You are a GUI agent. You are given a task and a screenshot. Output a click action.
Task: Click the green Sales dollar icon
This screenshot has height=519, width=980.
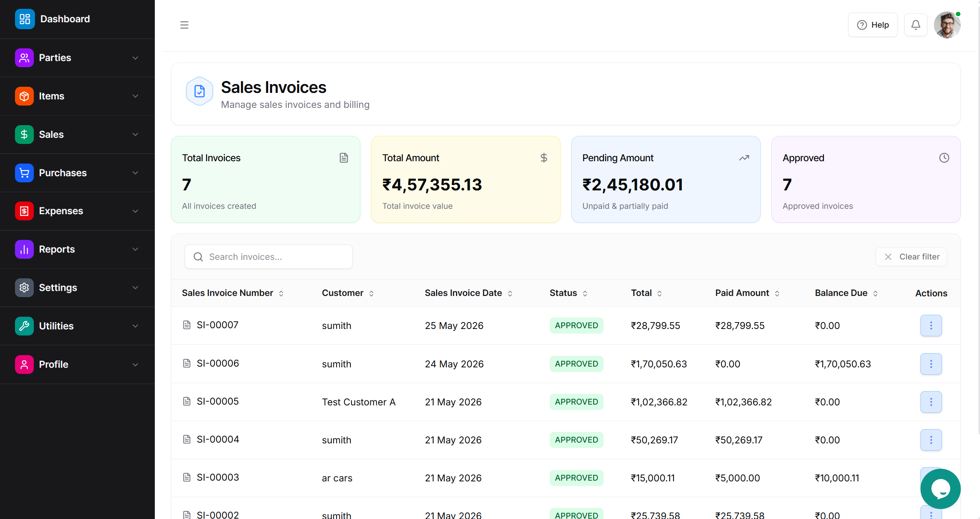click(24, 134)
